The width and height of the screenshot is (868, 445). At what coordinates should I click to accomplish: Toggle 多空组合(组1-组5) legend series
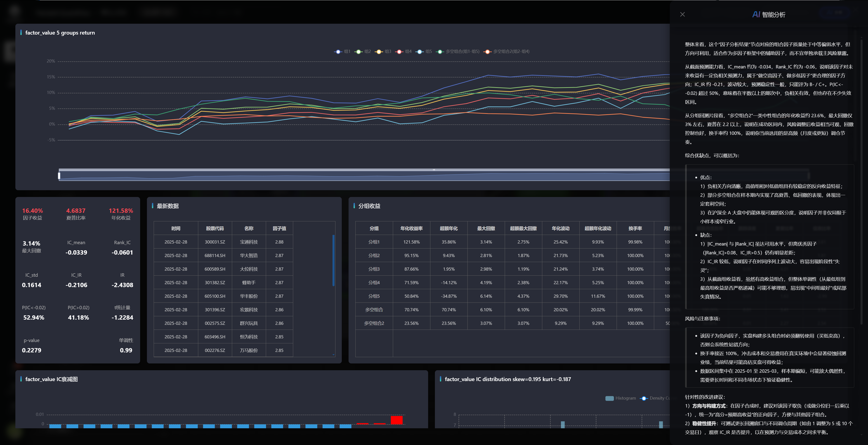(458, 52)
